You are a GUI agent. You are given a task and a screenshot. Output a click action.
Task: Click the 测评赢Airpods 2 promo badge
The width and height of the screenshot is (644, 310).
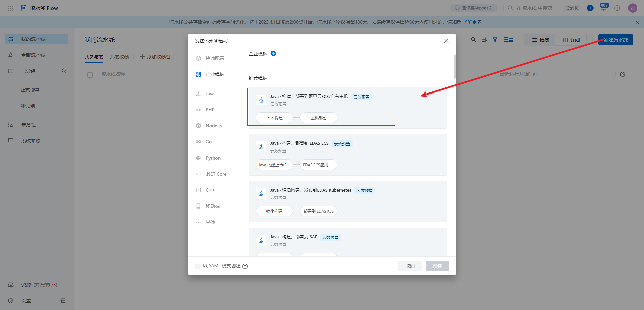pos(474,8)
